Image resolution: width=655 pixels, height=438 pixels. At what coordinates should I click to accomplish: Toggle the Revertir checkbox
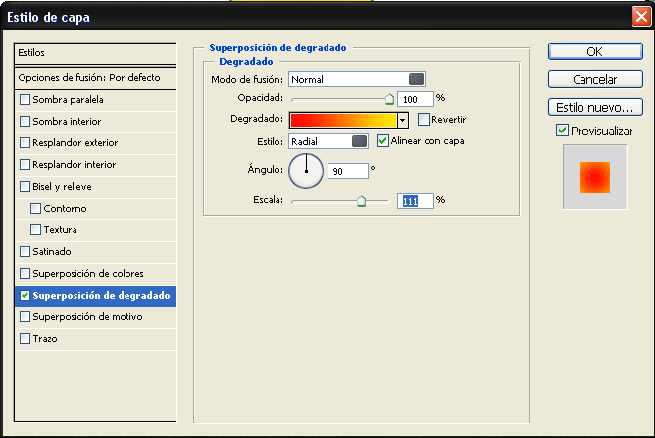pyautogui.click(x=424, y=120)
